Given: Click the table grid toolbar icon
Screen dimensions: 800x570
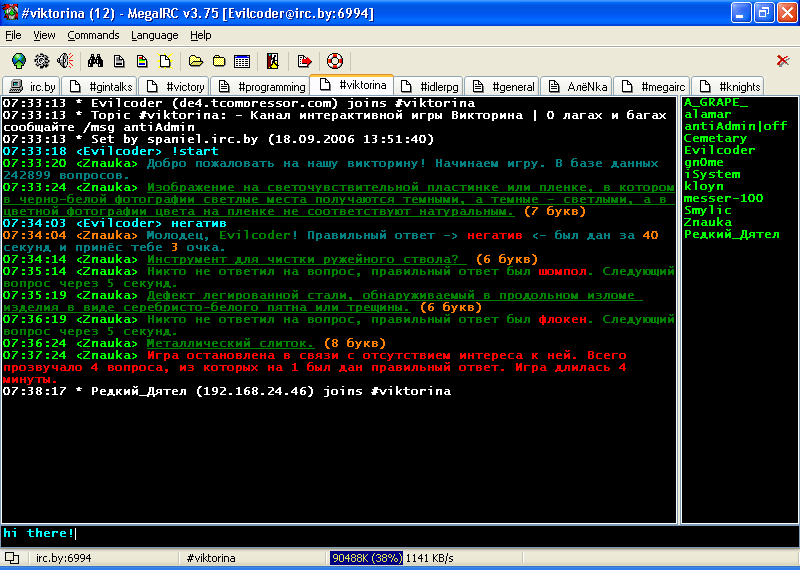Looking at the screenshot, I should [x=242, y=61].
